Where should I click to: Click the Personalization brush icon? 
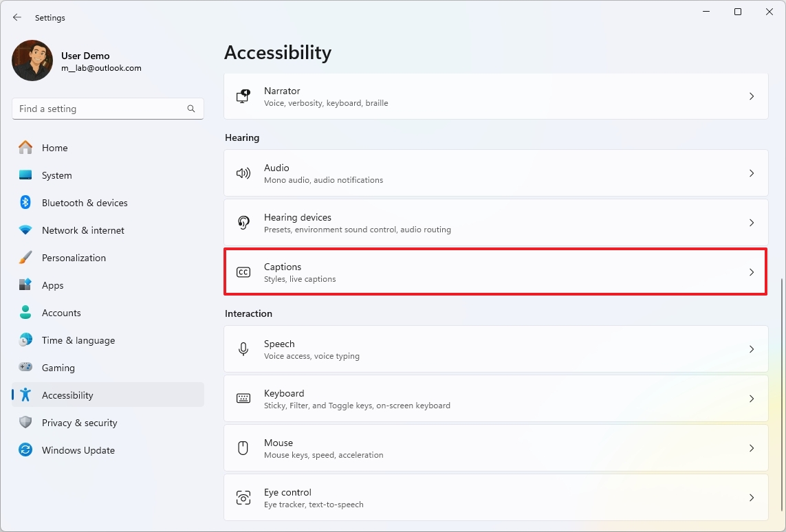click(x=25, y=258)
